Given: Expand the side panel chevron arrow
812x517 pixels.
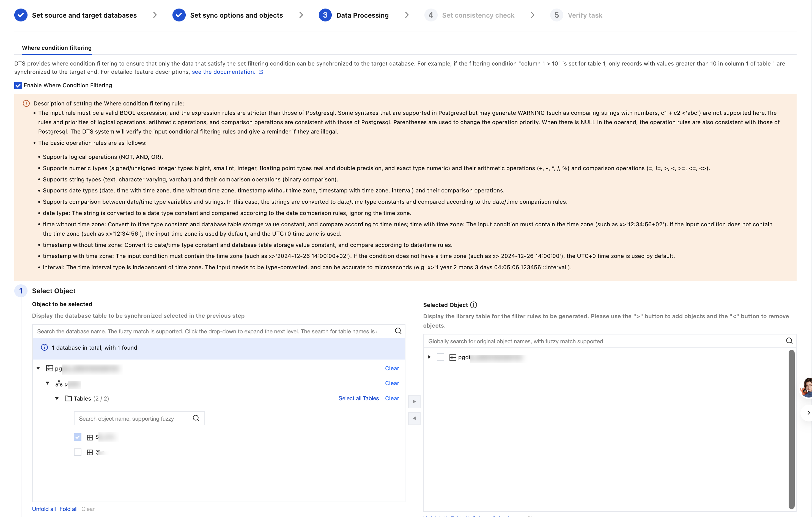Looking at the screenshot, I should tap(808, 413).
